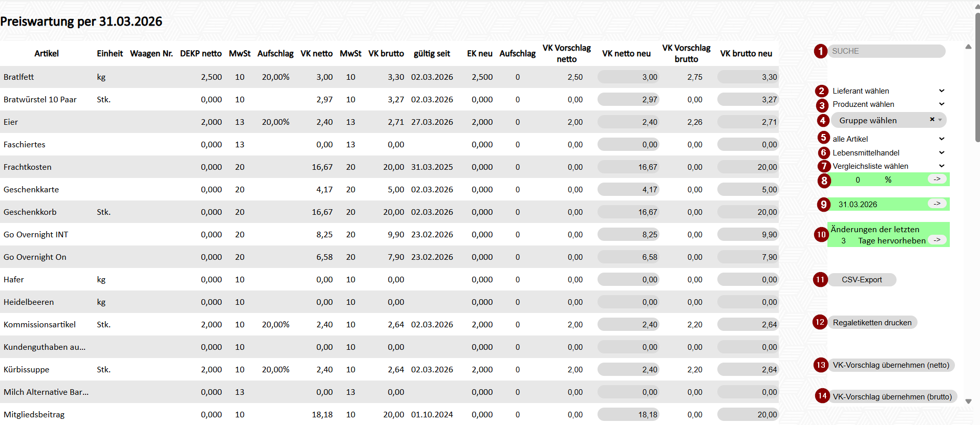Click the scroll down arrow in sidebar
The height and width of the screenshot is (425, 980).
pos(968,401)
